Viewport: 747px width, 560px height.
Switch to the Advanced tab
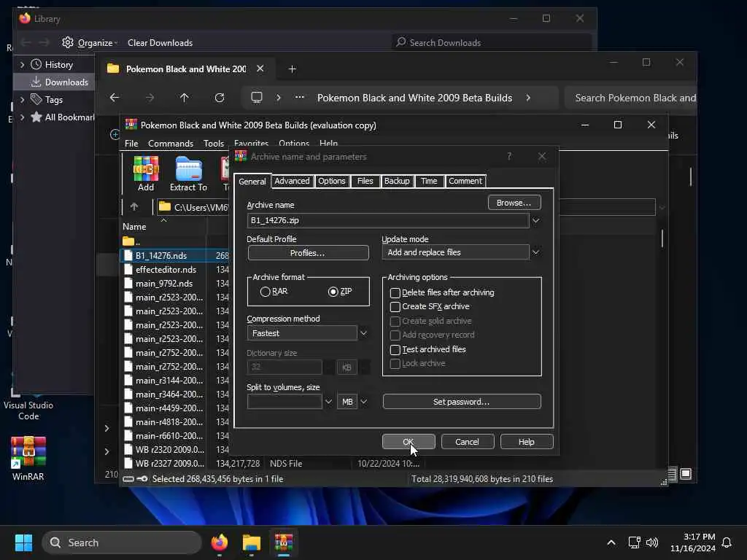(292, 181)
